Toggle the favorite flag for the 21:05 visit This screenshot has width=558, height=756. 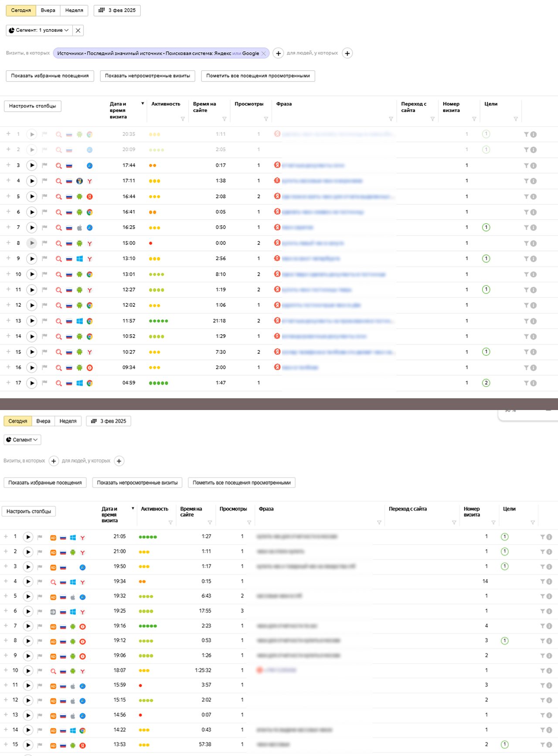40,537
